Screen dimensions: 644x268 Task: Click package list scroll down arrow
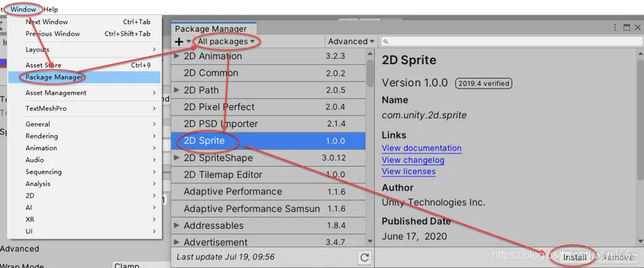coord(370,242)
